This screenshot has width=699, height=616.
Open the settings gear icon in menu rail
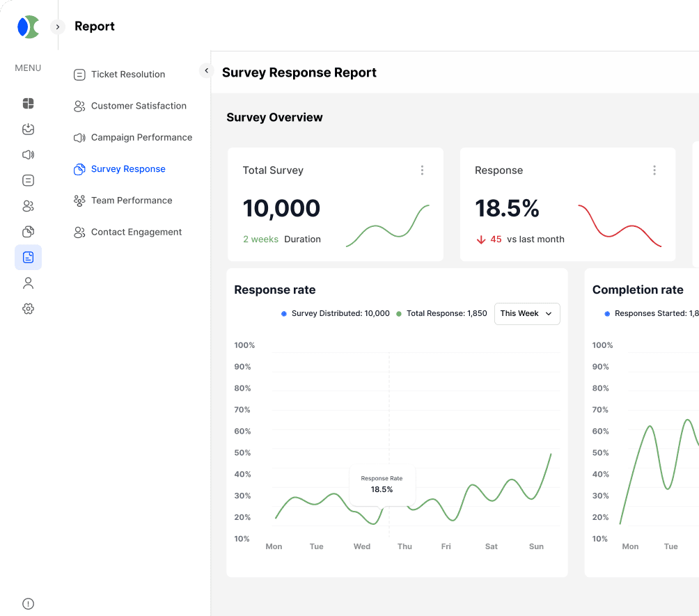click(28, 308)
